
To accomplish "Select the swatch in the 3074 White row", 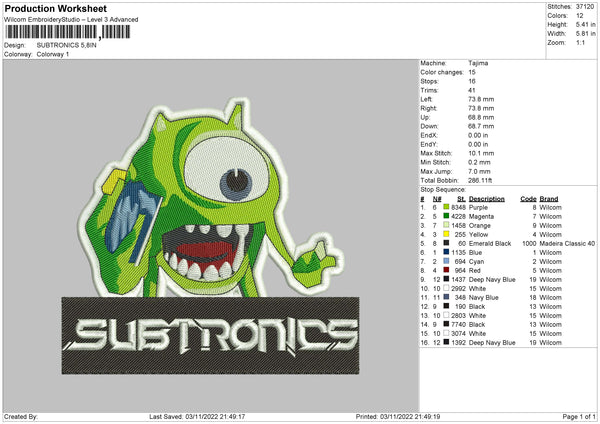I will [x=446, y=333].
